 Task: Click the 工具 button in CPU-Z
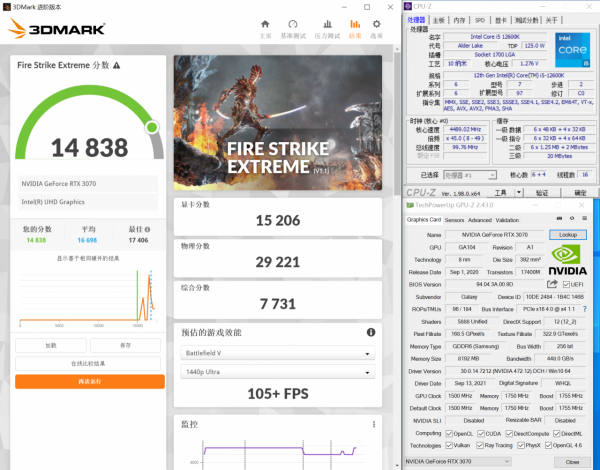[500, 193]
